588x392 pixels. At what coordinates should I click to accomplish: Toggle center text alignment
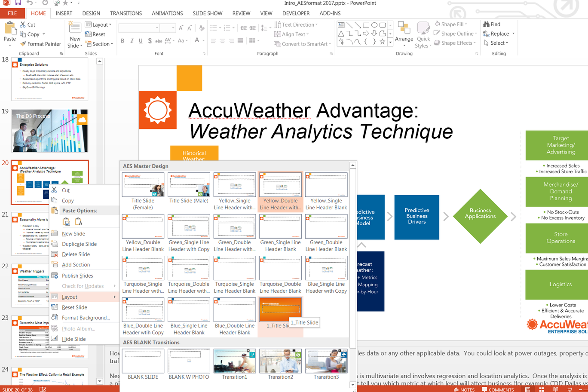[222, 41]
